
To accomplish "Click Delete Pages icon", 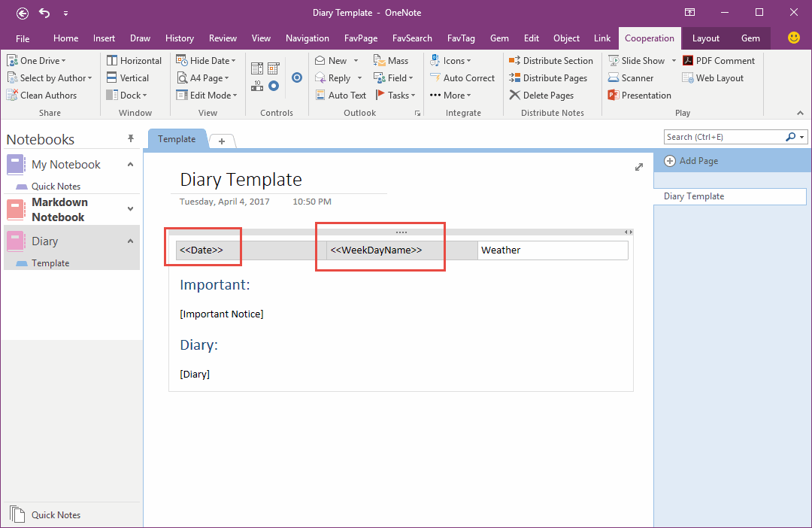I will tap(543, 95).
